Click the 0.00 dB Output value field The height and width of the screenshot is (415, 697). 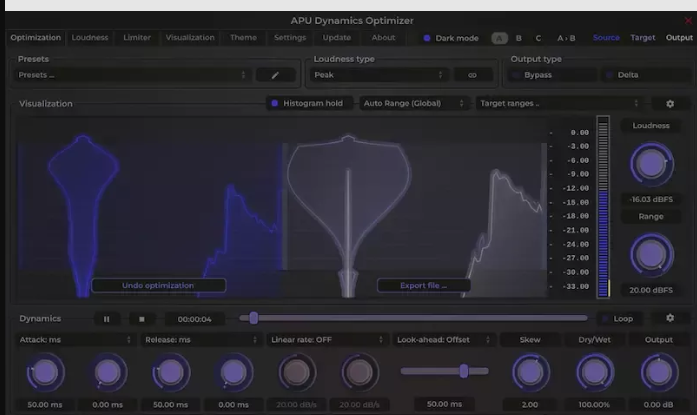click(x=658, y=405)
